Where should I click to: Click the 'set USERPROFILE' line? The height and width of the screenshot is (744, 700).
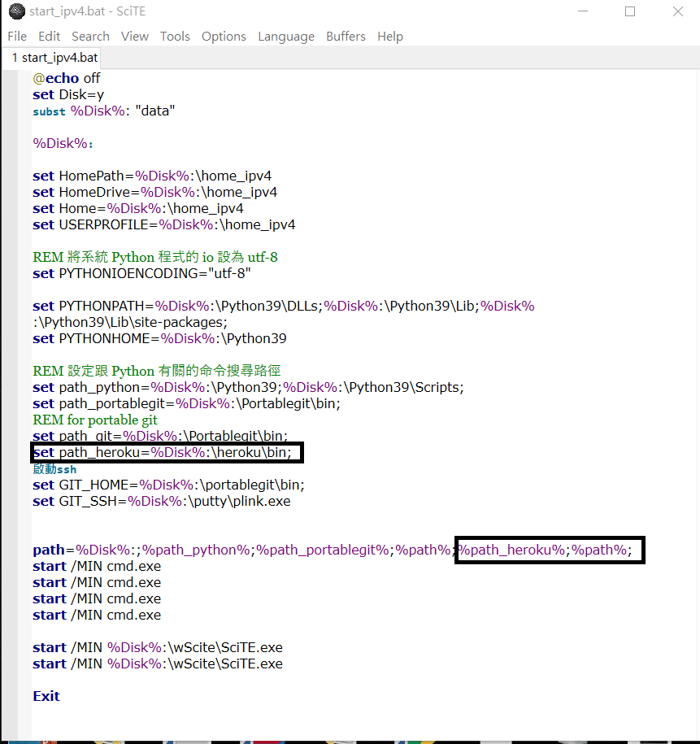(x=163, y=225)
